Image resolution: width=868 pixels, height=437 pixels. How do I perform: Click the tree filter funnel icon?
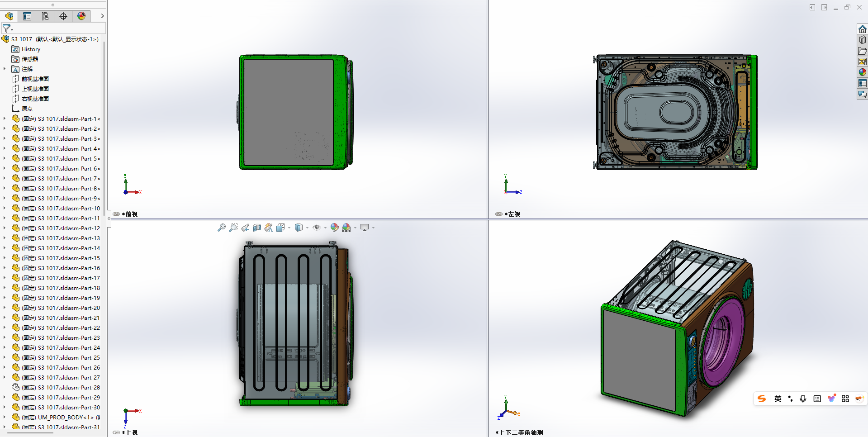(x=7, y=28)
